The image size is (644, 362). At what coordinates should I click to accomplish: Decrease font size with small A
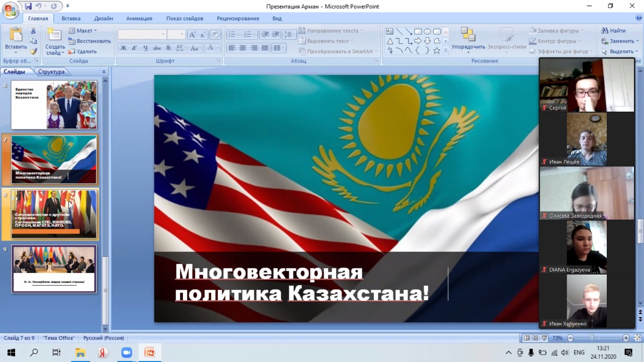coord(203,35)
